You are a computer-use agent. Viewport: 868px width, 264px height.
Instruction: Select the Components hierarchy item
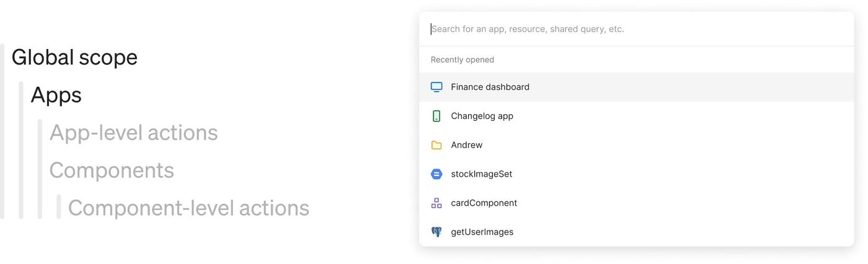coord(112,170)
